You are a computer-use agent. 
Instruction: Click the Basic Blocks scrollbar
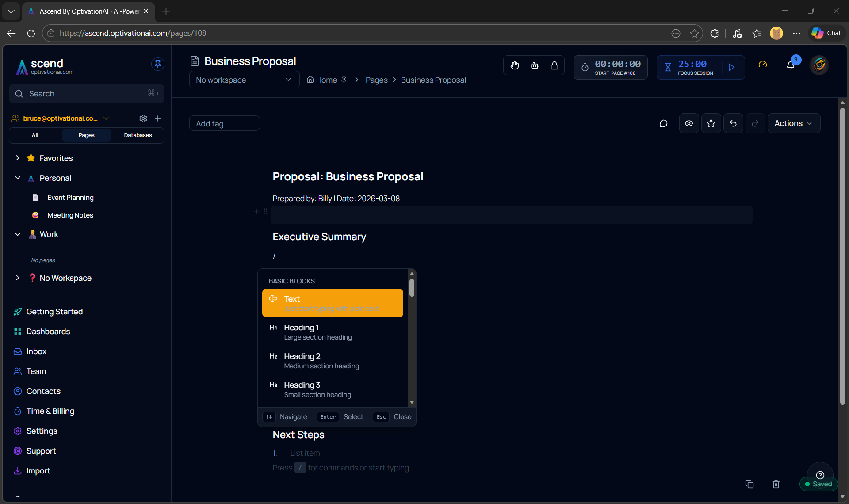coord(412,288)
